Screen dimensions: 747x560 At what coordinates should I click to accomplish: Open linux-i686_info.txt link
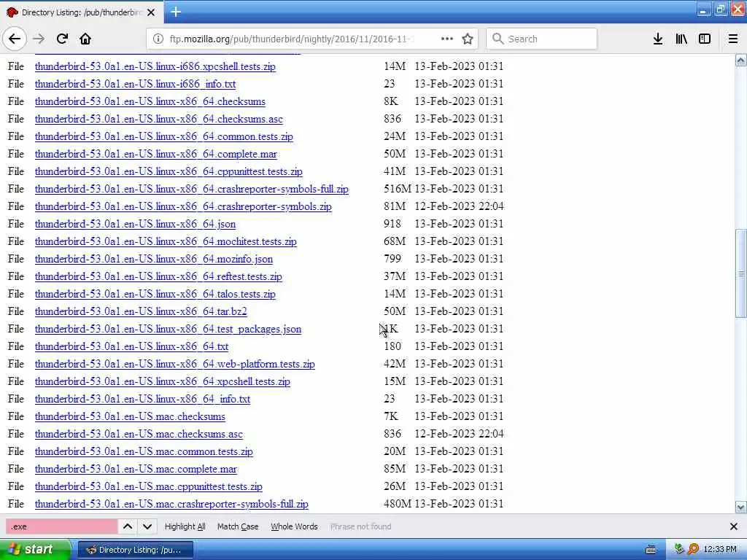click(x=135, y=84)
